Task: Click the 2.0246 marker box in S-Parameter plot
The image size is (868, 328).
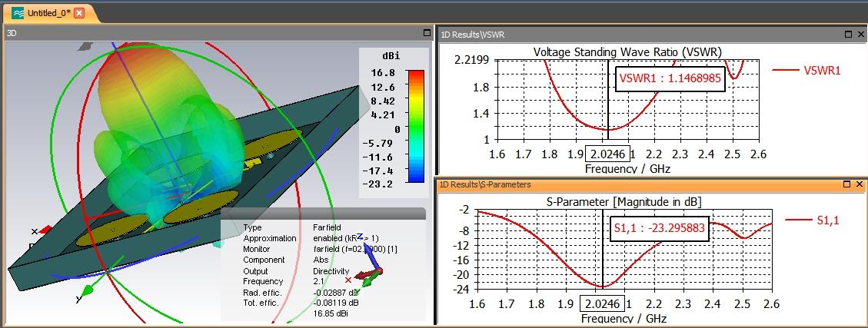Action: click(602, 303)
